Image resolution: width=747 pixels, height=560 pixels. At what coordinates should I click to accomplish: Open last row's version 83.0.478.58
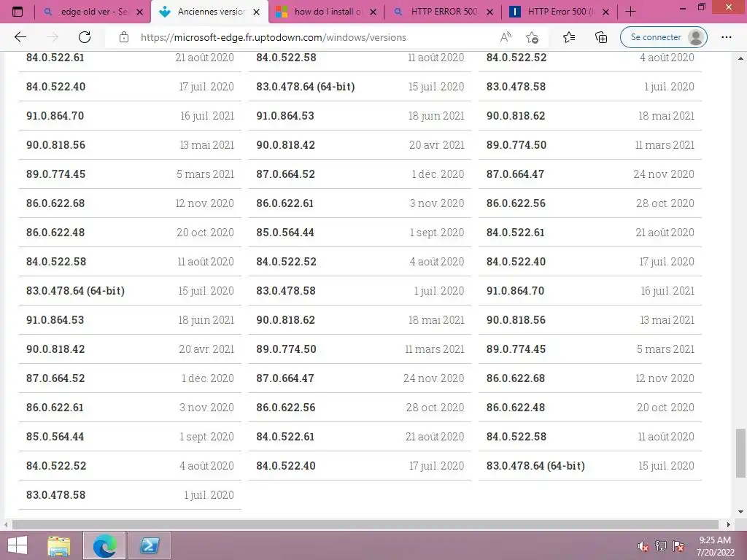(x=130, y=495)
